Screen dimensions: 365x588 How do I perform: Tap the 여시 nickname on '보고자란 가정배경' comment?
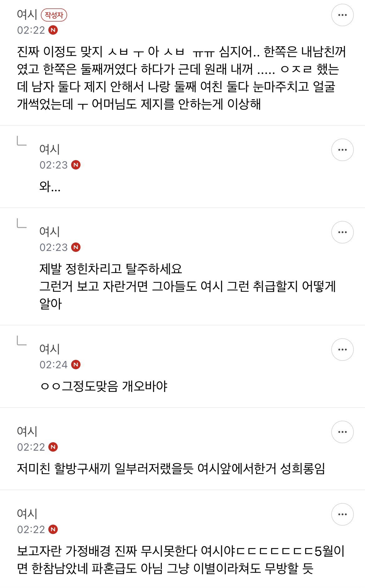coord(27,514)
